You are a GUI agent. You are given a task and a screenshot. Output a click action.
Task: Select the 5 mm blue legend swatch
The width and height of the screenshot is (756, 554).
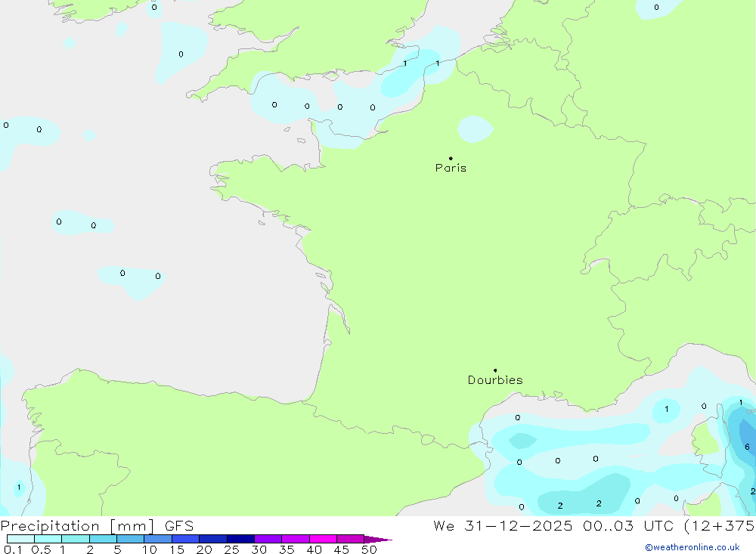point(130,539)
